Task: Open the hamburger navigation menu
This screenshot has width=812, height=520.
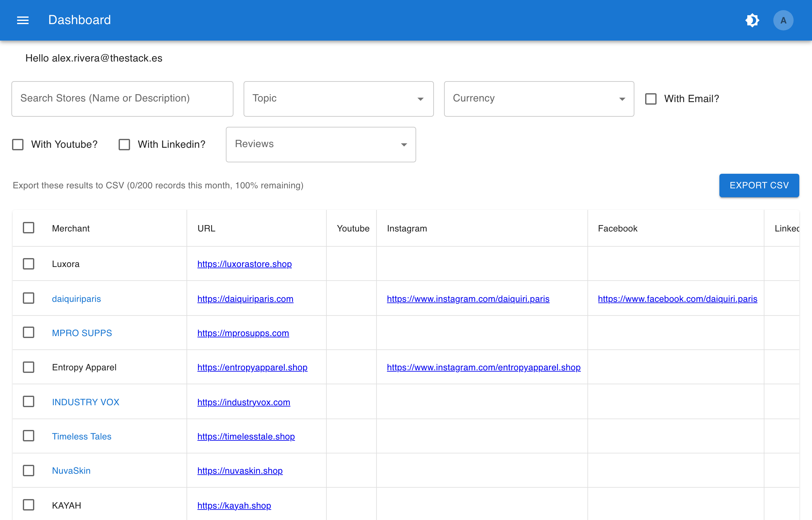Action: click(x=23, y=20)
